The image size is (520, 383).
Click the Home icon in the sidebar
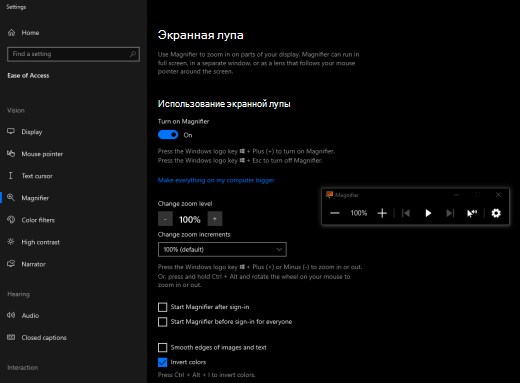(x=11, y=33)
